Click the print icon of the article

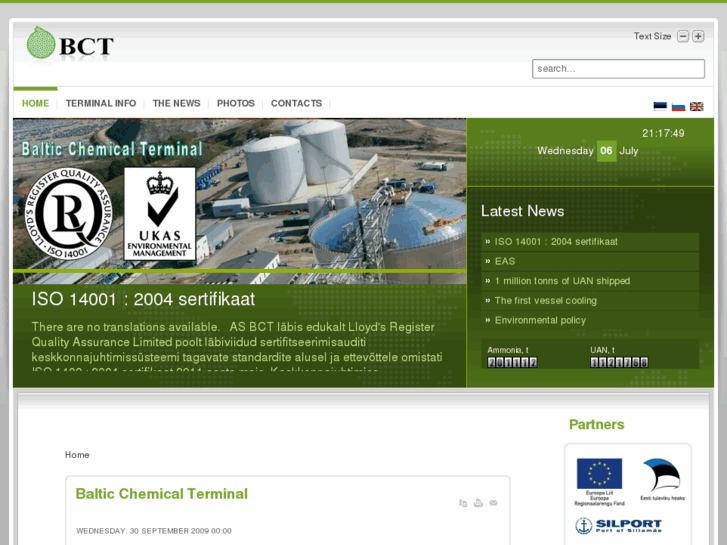(478, 503)
